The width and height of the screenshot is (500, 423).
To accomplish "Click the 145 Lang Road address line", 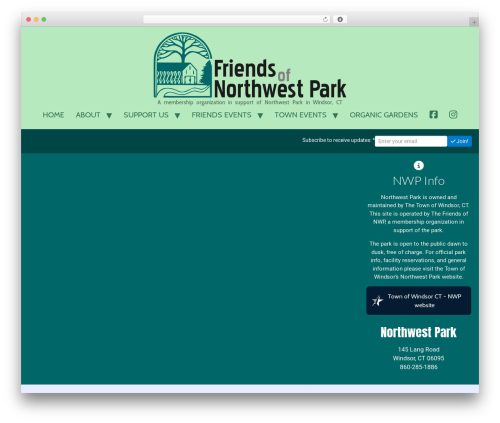I will click(419, 350).
